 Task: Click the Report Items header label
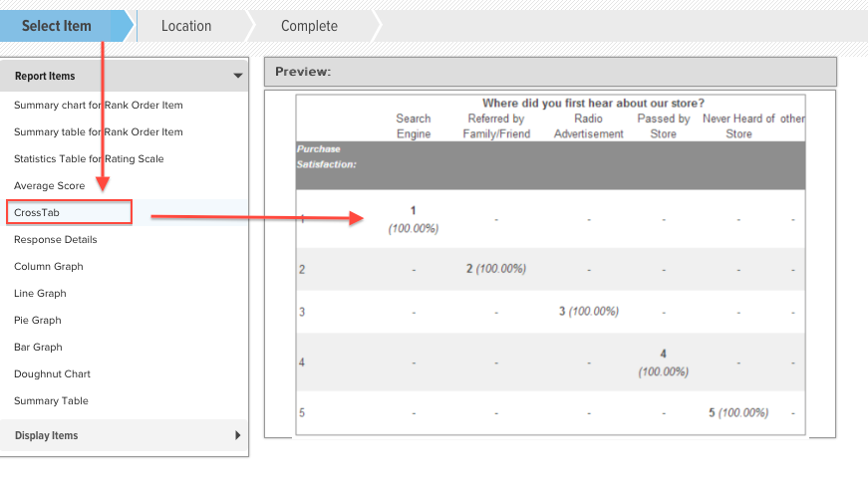(x=45, y=76)
